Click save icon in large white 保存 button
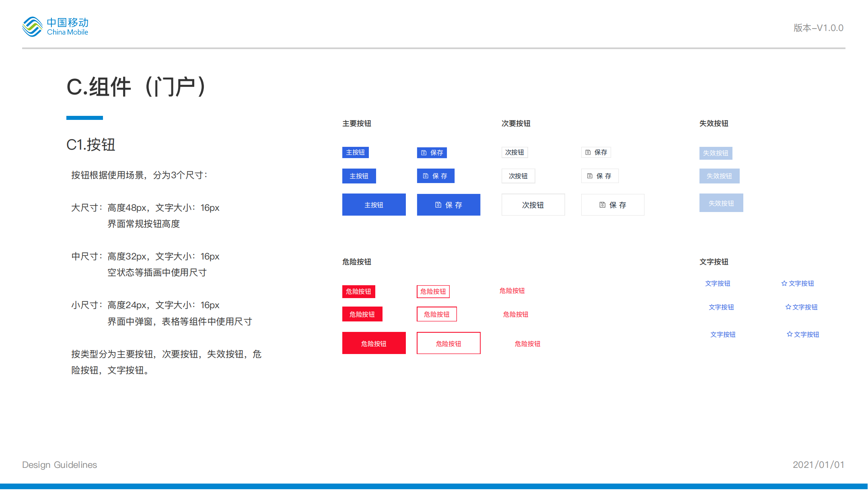 (602, 205)
